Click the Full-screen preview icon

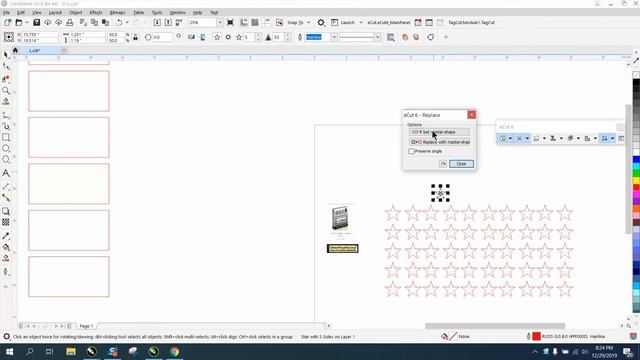[230, 22]
